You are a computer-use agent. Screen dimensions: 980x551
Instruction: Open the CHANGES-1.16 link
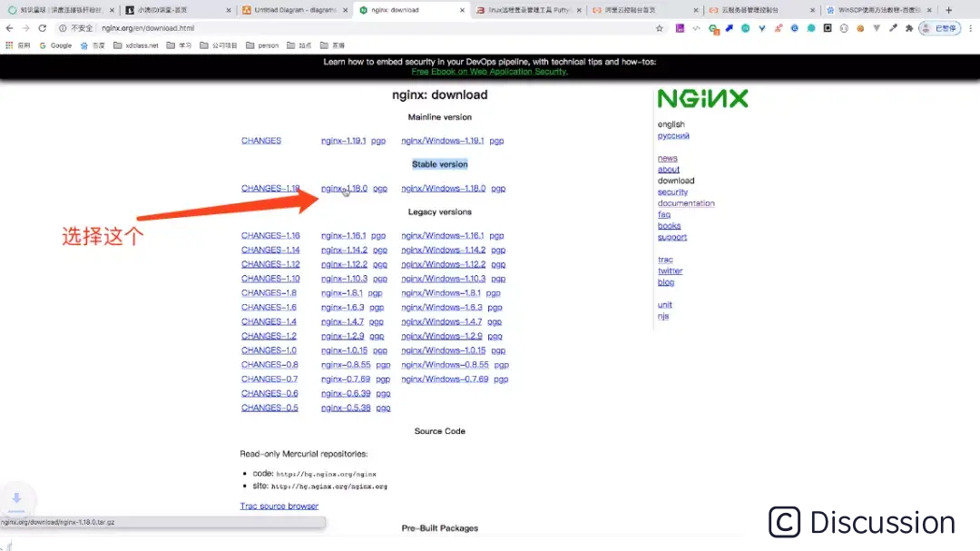click(x=270, y=236)
